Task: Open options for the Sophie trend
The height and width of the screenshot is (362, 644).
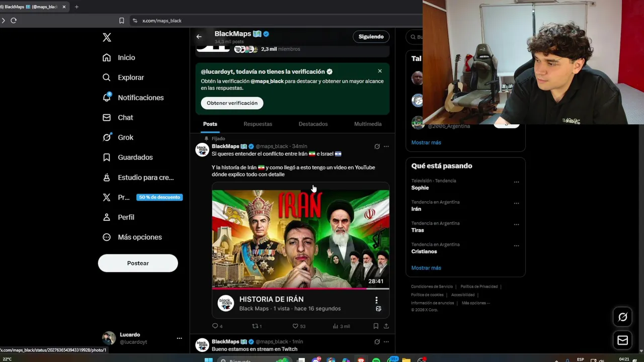Action: 516,182
